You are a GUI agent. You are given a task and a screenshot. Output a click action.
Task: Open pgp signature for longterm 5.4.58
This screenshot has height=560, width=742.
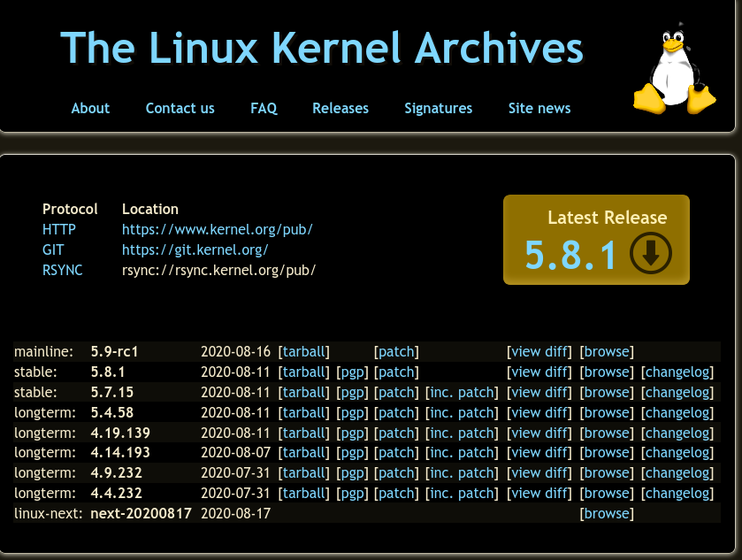[353, 413]
